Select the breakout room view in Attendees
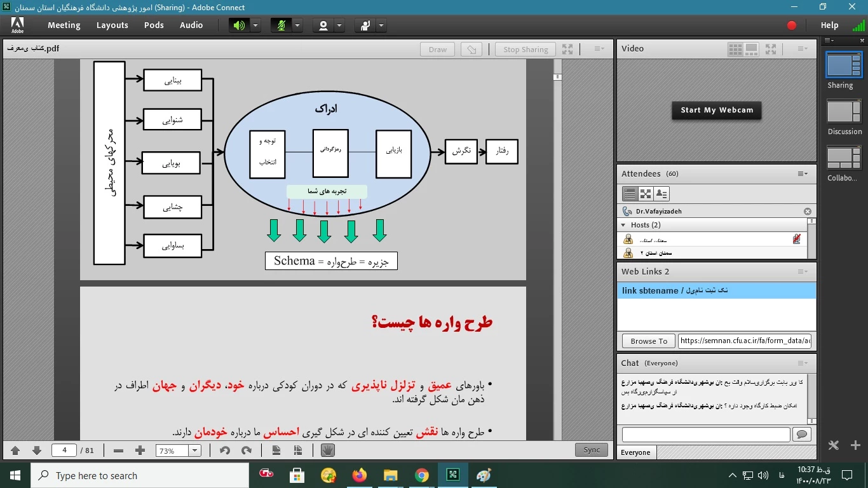 point(646,194)
